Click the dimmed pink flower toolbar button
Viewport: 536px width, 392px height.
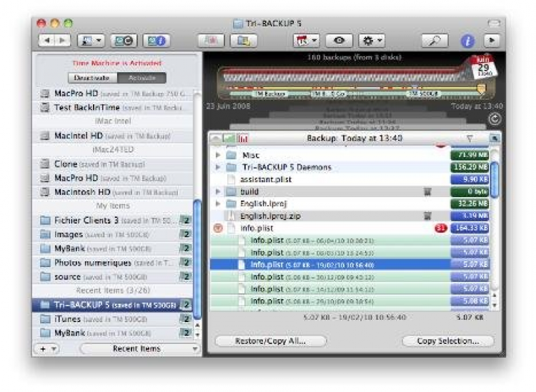(x=211, y=41)
